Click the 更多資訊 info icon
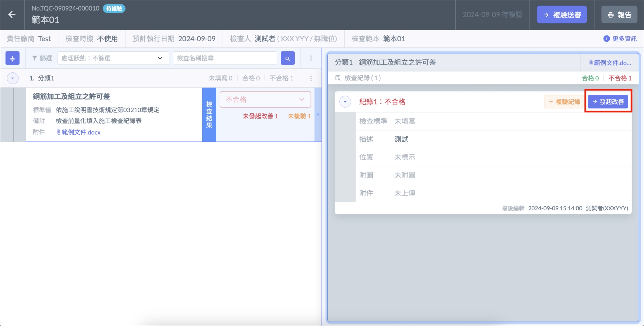The height and width of the screenshot is (326, 644). click(x=606, y=39)
